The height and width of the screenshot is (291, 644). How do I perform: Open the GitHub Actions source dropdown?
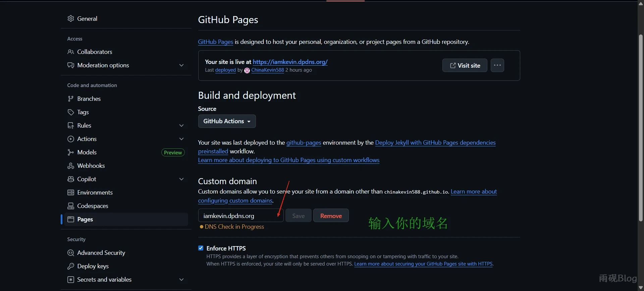(227, 121)
